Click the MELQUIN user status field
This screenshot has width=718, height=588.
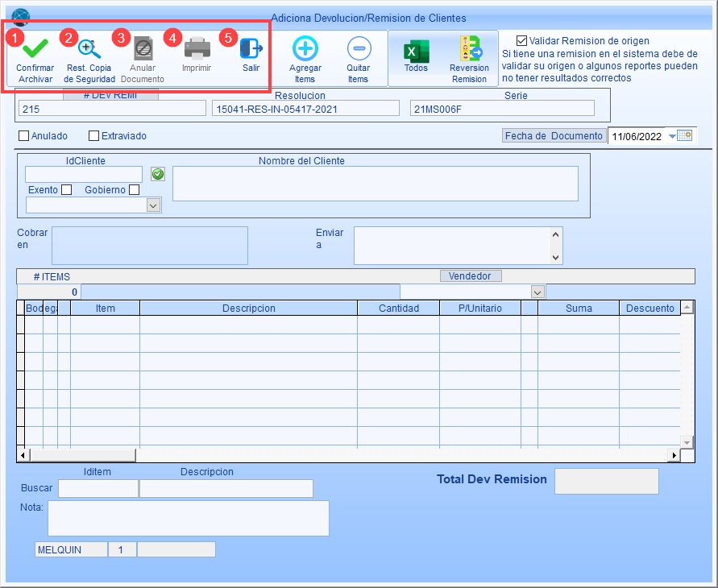(71, 549)
